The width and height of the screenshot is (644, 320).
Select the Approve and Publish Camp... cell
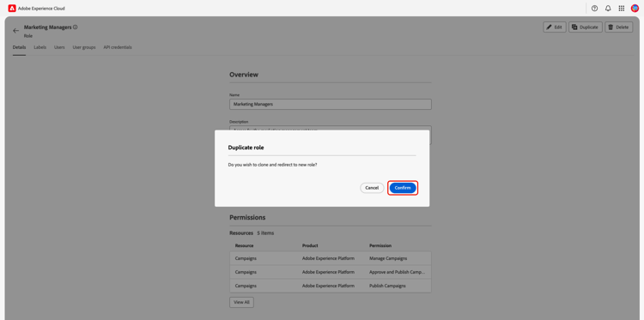[398, 272]
